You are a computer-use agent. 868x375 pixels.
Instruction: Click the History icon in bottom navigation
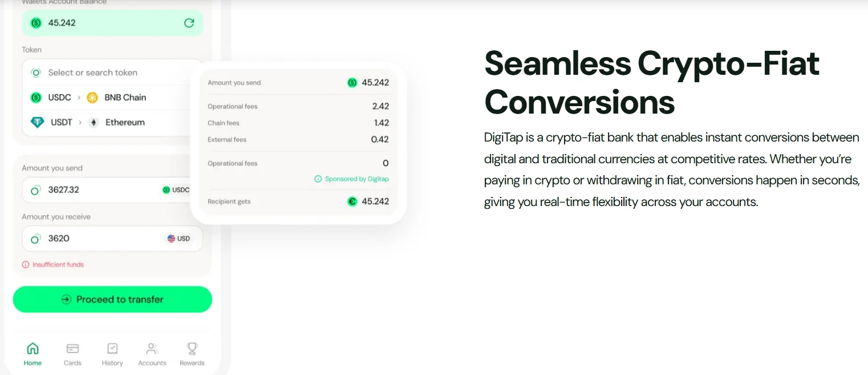[112, 348]
